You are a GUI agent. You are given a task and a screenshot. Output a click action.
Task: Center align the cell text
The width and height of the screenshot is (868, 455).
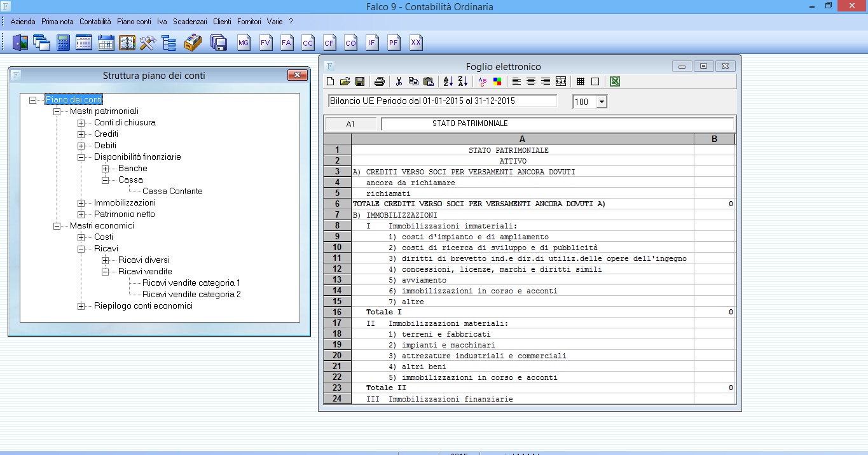tap(531, 81)
